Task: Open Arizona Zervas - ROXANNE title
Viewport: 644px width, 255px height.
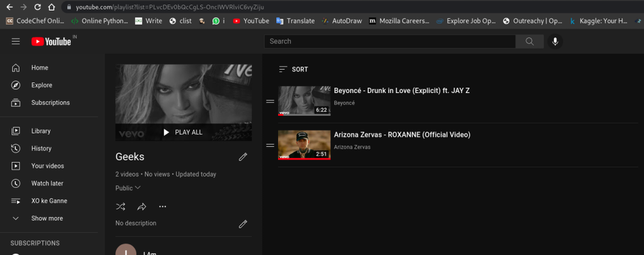Action: coord(402,134)
